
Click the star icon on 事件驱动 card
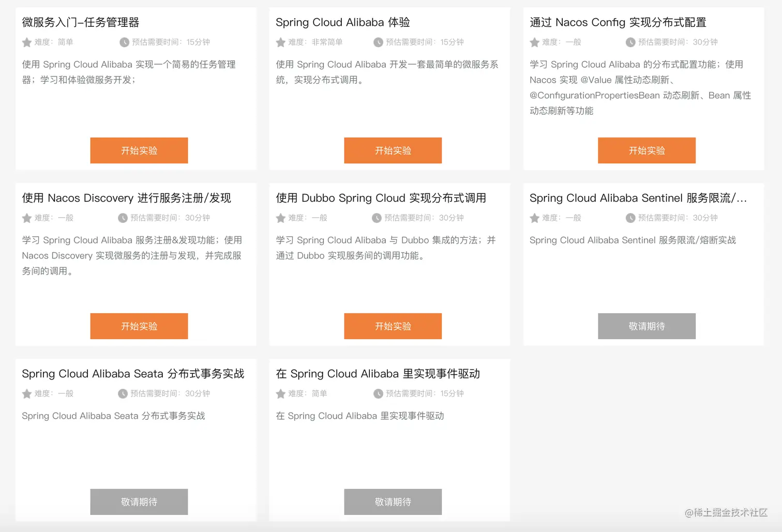[281, 394]
